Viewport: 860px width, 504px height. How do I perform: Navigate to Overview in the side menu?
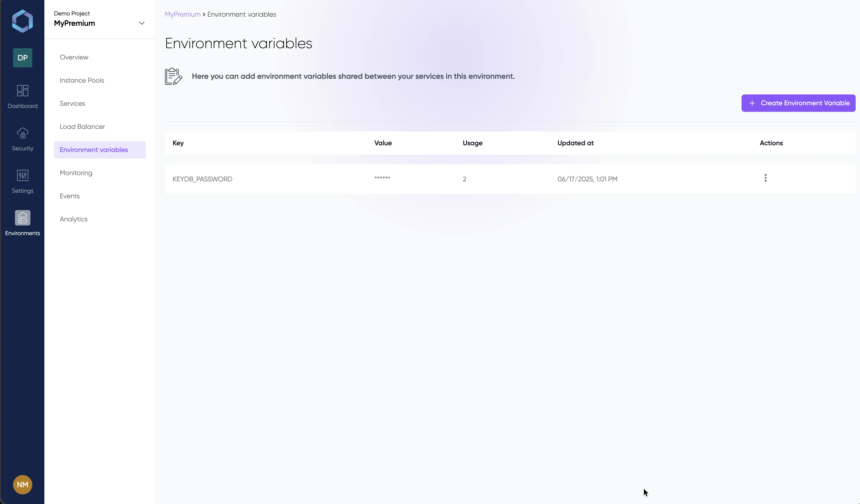click(74, 57)
